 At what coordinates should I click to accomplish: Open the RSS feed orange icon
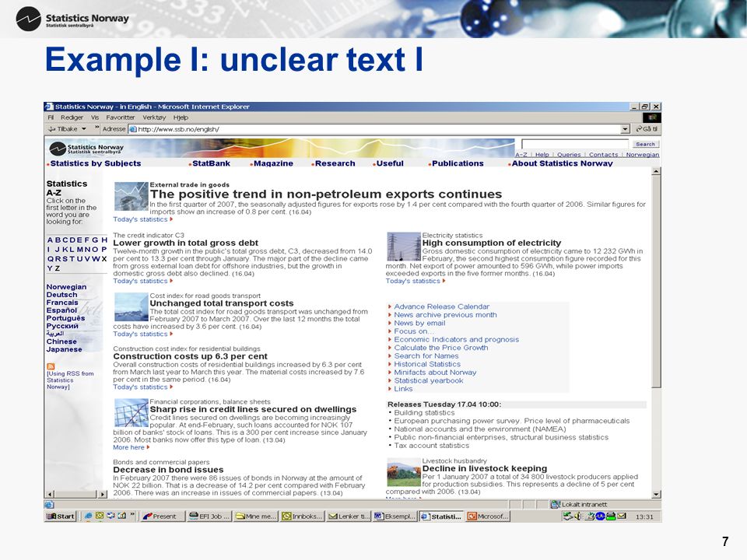[x=51, y=366]
